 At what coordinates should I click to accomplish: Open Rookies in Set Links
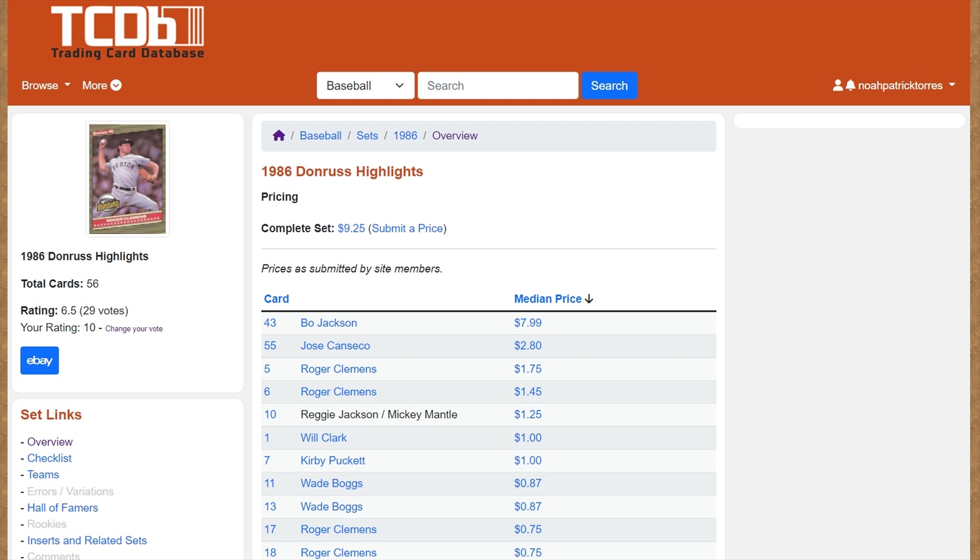tap(47, 524)
